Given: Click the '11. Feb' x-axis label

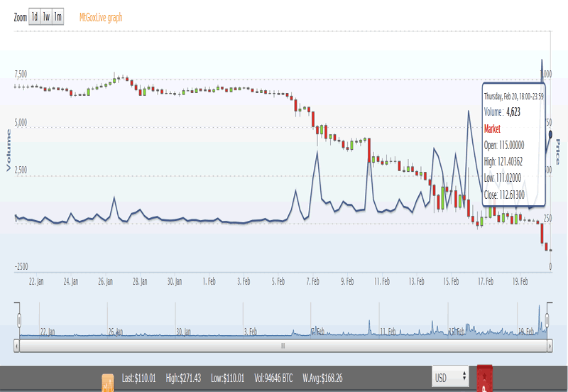Looking at the screenshot, I should point(382,281).
